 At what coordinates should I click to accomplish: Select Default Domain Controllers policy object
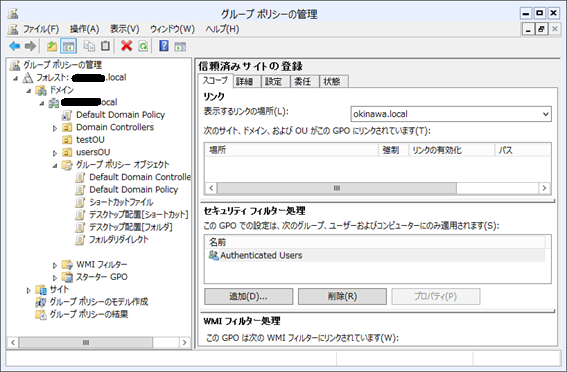pyautogui.click(x=140, y=177)
